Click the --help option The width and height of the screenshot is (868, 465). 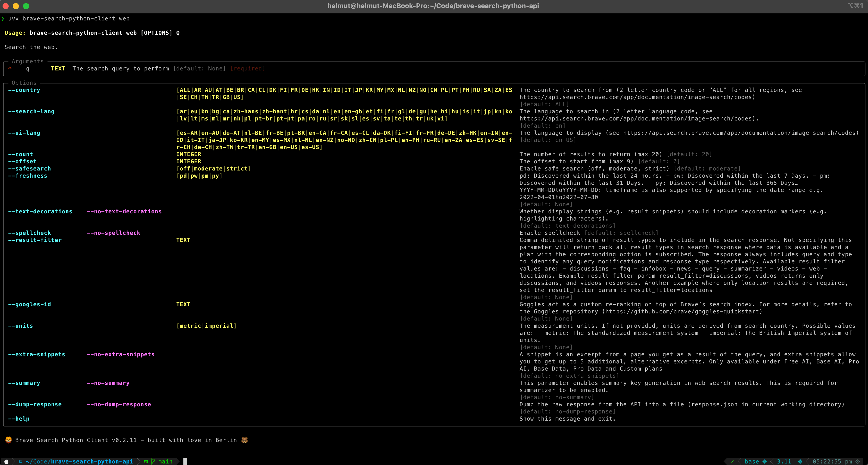(19, 419)
